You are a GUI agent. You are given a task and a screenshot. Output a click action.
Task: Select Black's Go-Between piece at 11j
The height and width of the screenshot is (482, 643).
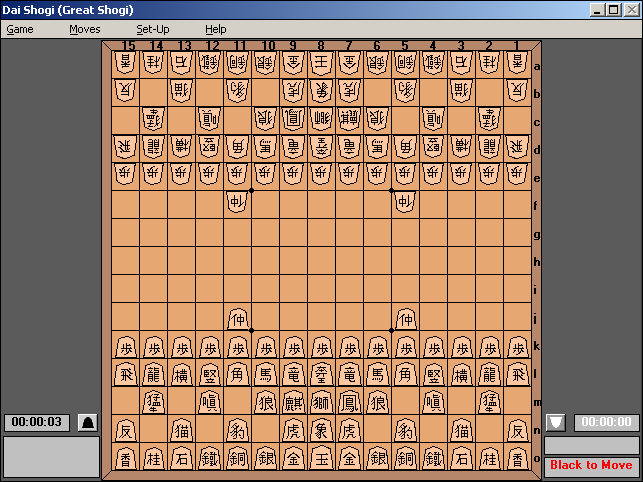click(237, 319)
